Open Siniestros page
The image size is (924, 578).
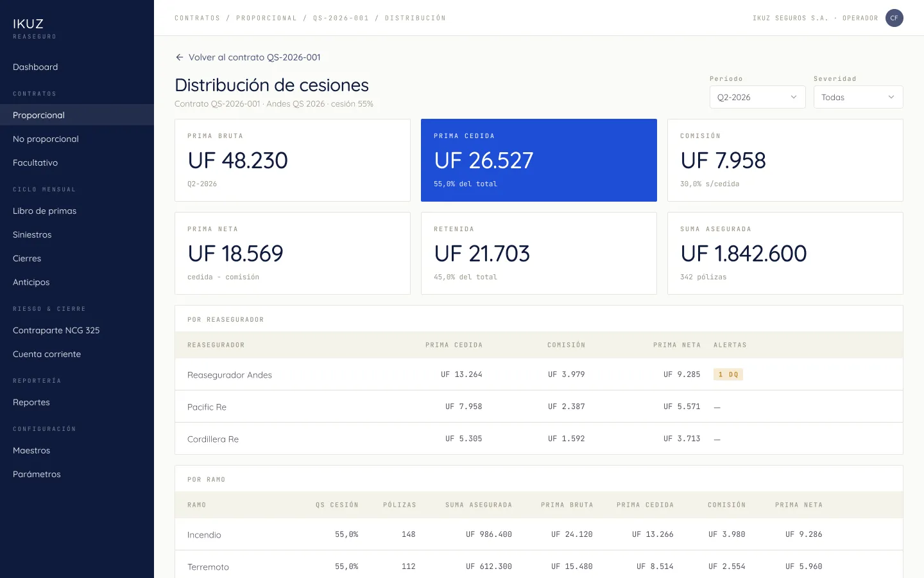pos(32,234)
